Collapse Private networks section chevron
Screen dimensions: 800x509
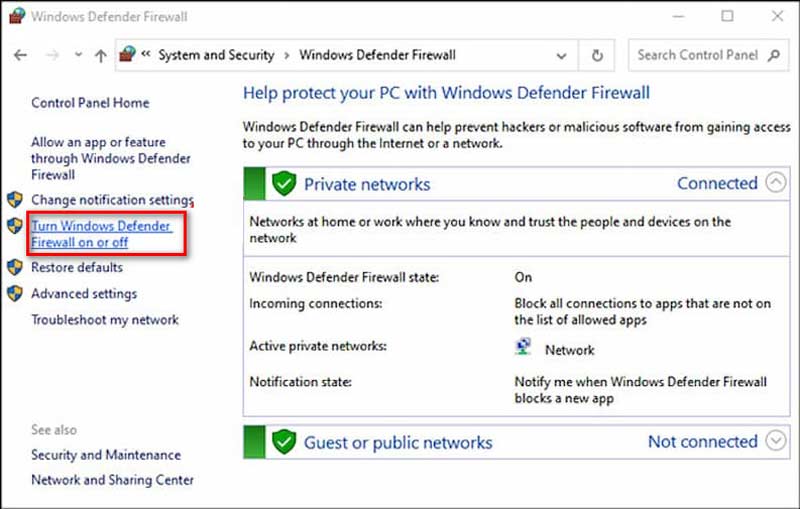[776, 182]
